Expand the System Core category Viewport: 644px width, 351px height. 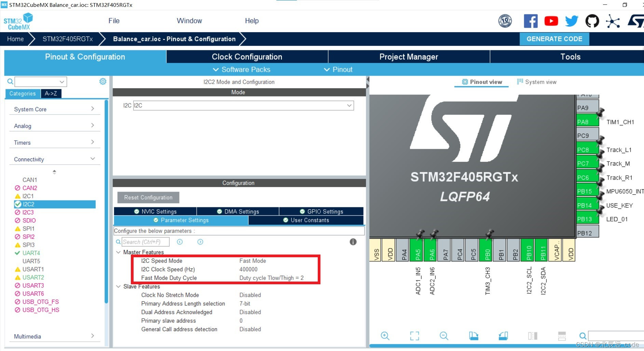[x=54, y=109]
